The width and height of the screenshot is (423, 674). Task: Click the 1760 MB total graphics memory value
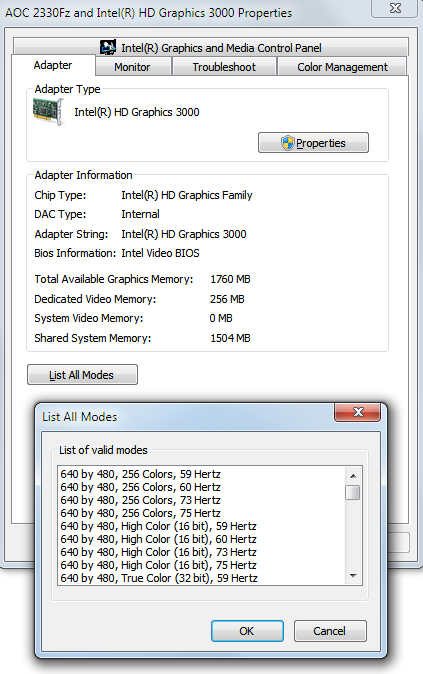coord(230,279)
